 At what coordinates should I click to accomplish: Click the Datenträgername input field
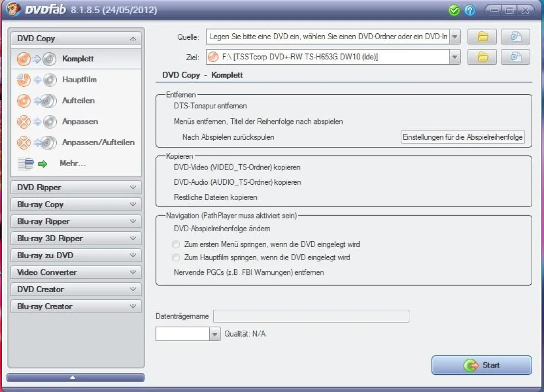tap(311, 317)
